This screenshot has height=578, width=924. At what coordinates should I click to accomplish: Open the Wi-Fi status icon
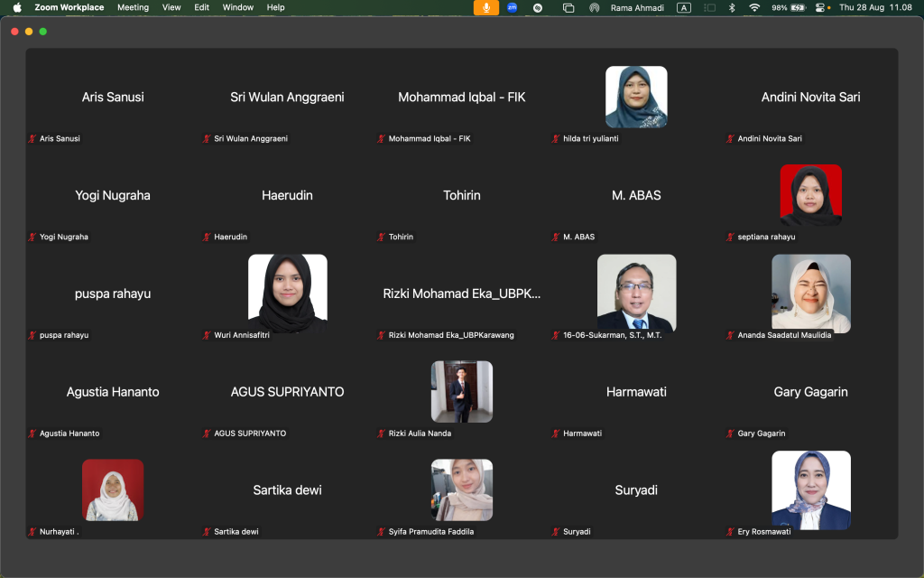tap(754, 7)
